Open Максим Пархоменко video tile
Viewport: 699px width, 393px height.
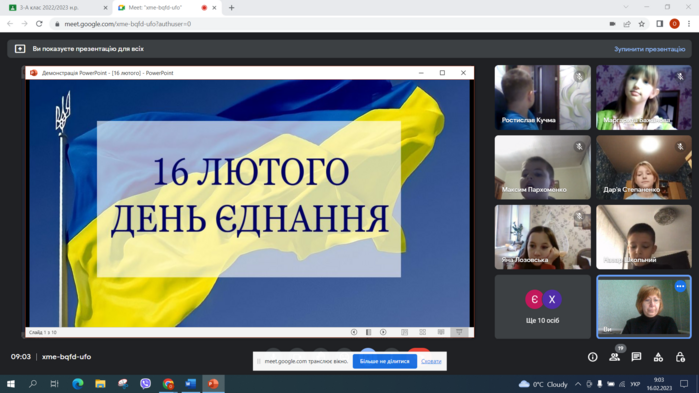[543, 167]
